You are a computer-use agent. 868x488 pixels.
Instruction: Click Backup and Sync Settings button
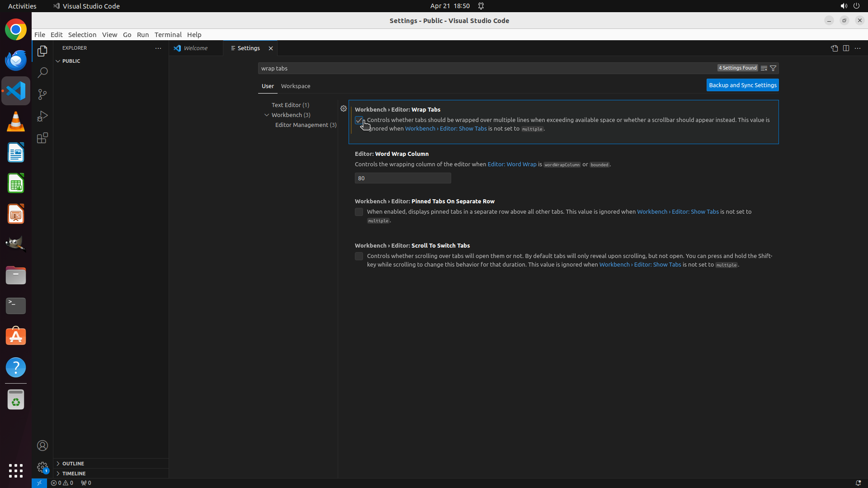[x=742, y=85]
